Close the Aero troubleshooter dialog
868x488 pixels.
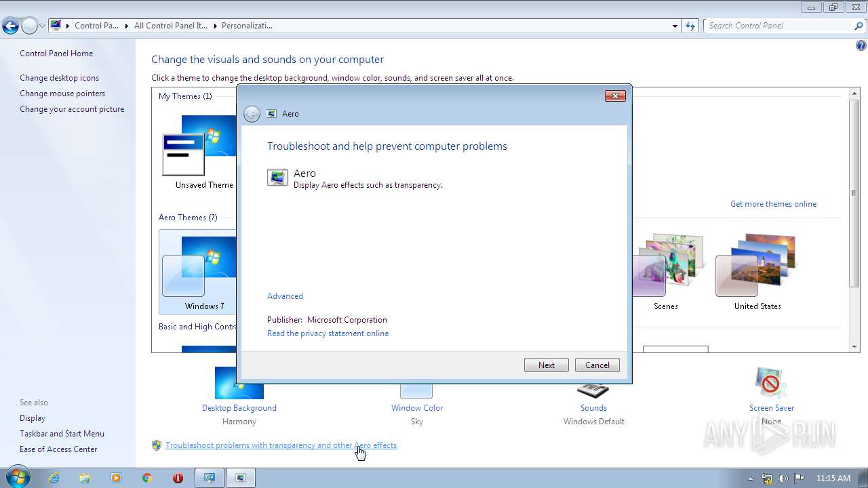point(615,96)
